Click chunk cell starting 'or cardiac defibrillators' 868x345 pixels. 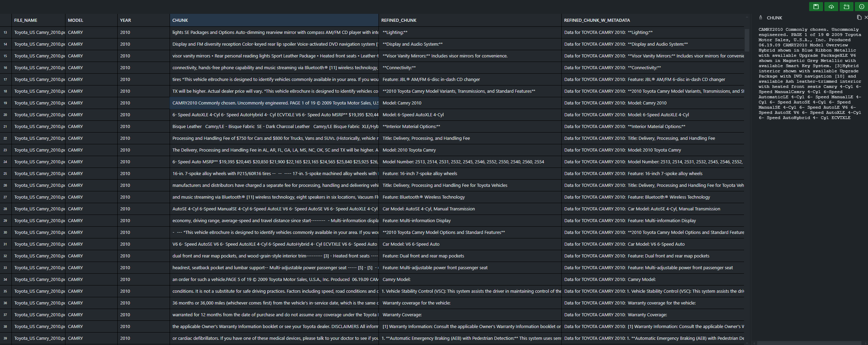[274, 338]
